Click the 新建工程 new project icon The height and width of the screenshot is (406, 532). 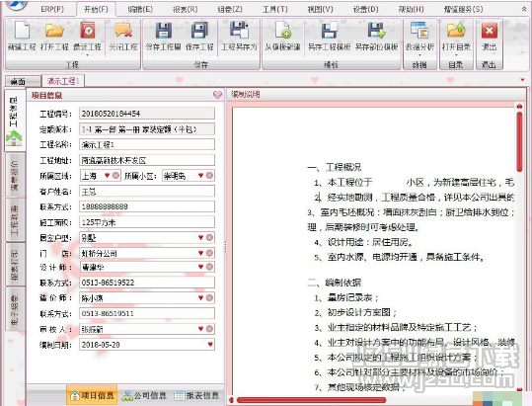pos(22,30)
